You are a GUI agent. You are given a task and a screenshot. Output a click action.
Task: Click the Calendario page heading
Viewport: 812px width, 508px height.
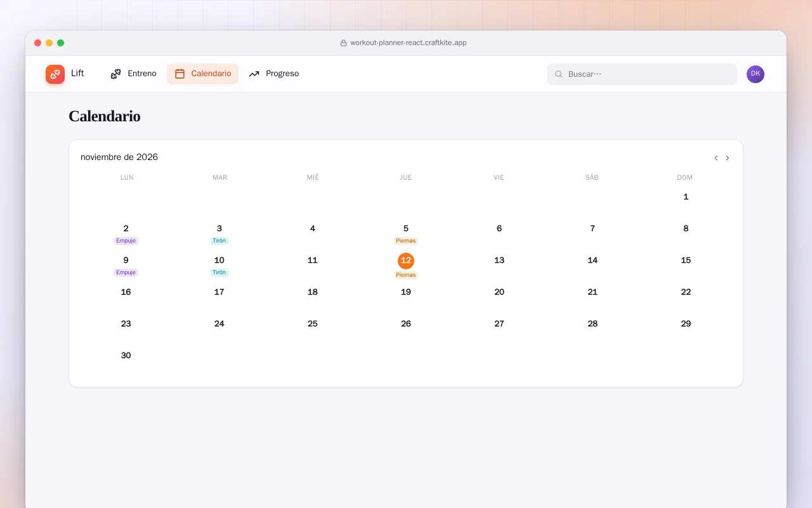pyautogui.click(x=105, y=116)
